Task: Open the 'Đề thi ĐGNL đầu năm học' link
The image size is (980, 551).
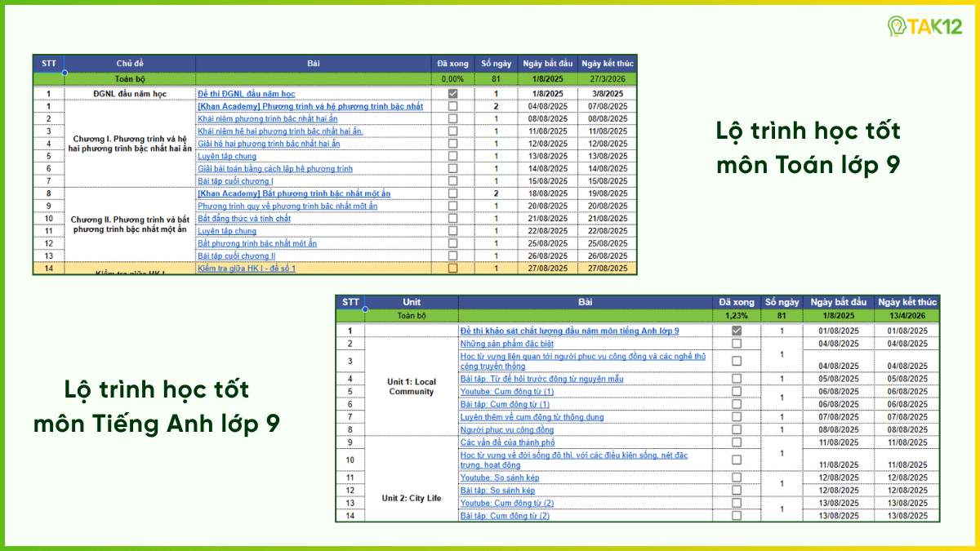Action: tap(246, 93)
